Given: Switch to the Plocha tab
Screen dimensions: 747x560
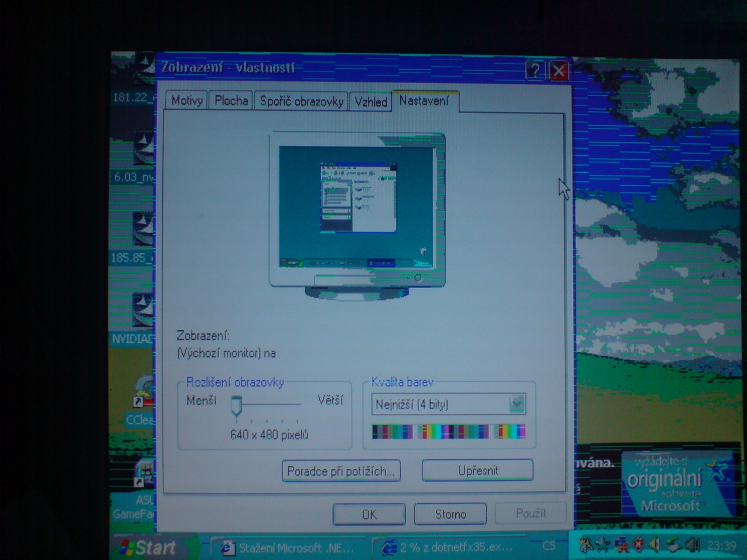Looking at the screenshot, I should coord(231,101).
